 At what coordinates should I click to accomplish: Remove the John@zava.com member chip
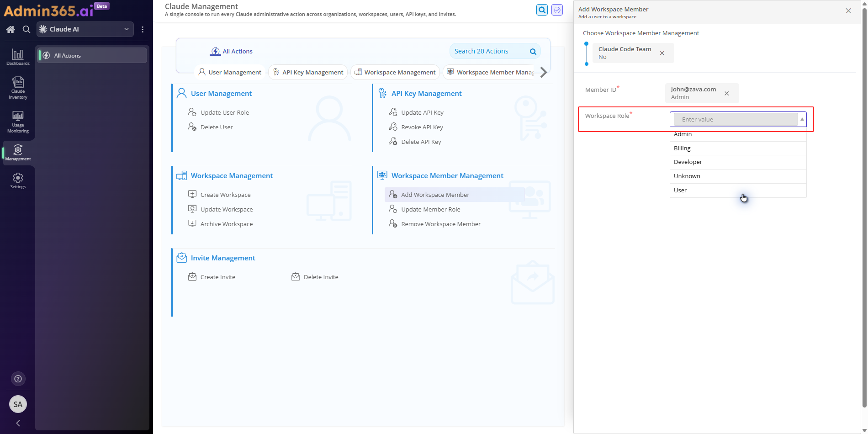coord(727,93)
